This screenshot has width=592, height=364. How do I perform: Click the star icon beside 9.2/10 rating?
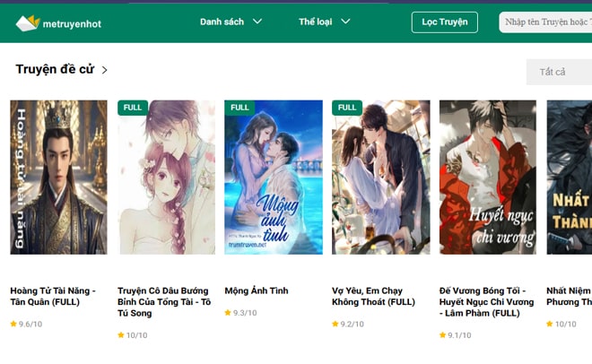[x=335, y=324]
